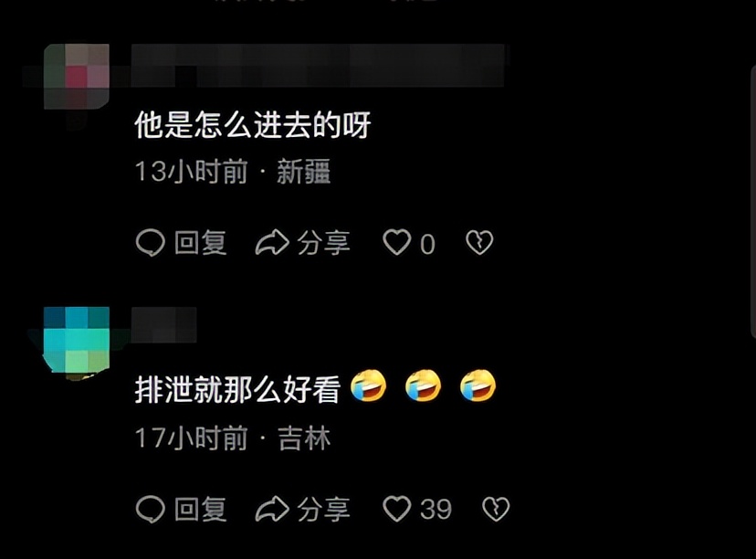Viewport: 756px width, 559px height.
Task: Dislike the Xinjiang comment with broken heart
Action: tap(479, 242)
